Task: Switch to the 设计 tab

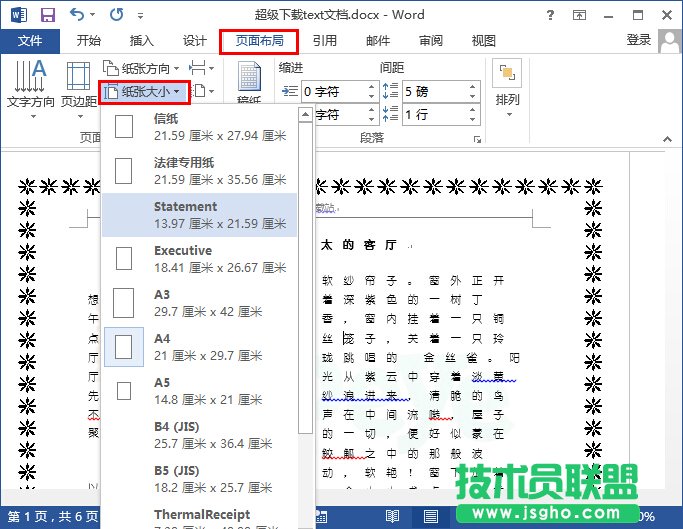Action: pyautogui.click(x=194, y=41)
